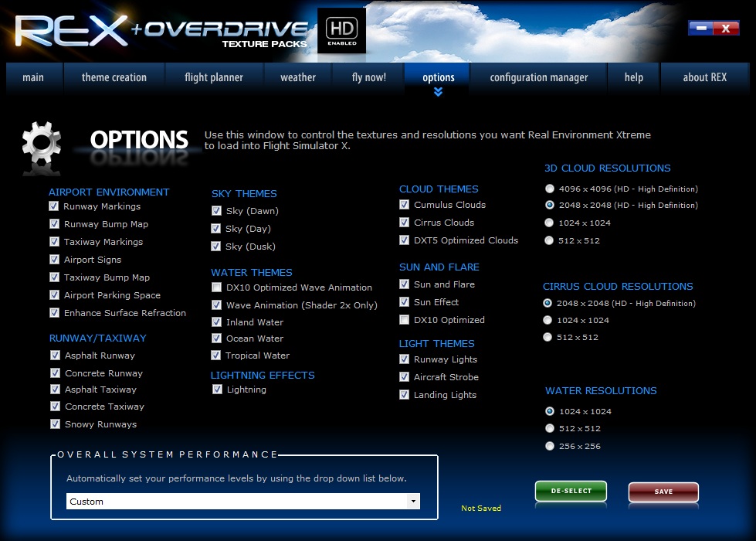Toggle Wave Animation (Shader 2x Only)
Screen dimensions: 756x541
point(216,305)
